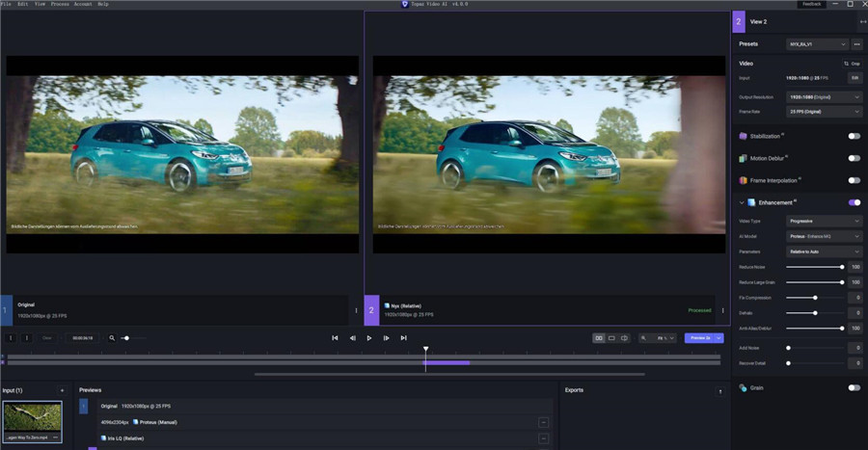
Task: Click the Motion Deblur icon
Action: (743, 158)
